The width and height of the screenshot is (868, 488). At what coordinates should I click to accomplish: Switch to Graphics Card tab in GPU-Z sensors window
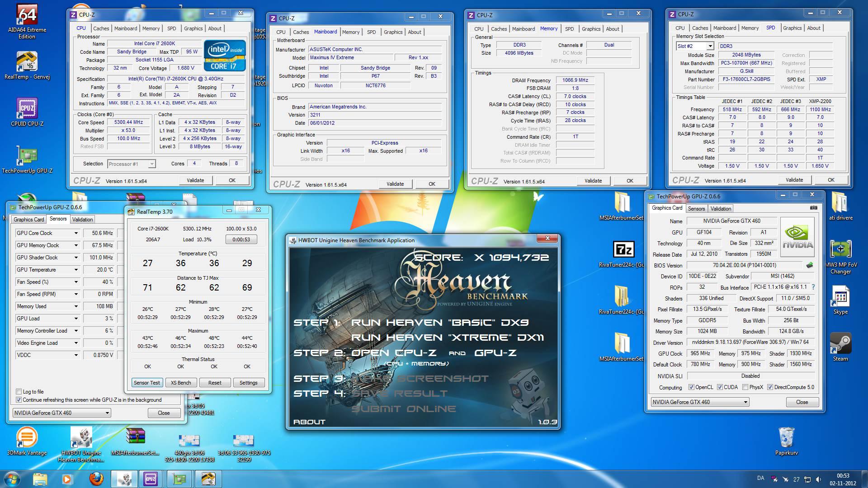click(x=29, y=220)
